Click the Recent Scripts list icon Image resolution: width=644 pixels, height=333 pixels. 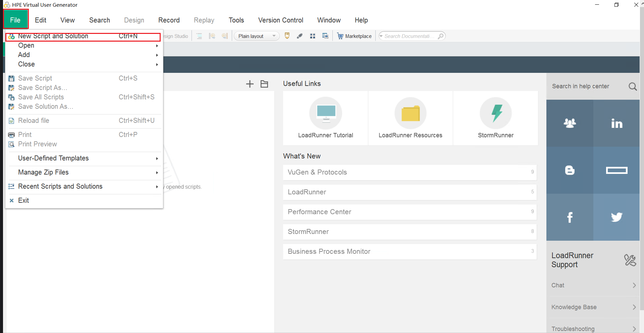pos(11,186)
